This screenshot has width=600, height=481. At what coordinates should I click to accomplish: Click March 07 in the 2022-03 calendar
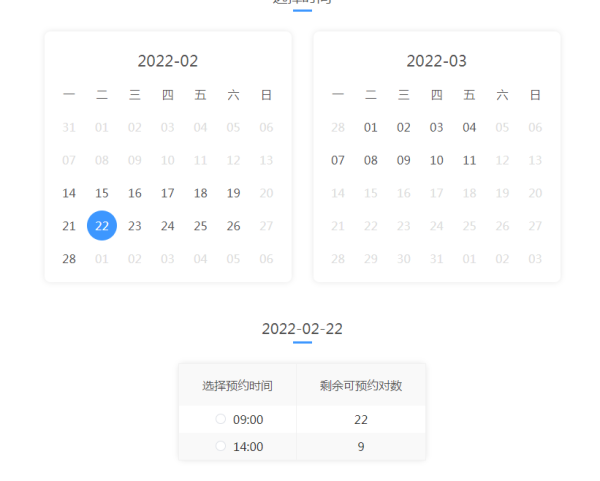338,160
